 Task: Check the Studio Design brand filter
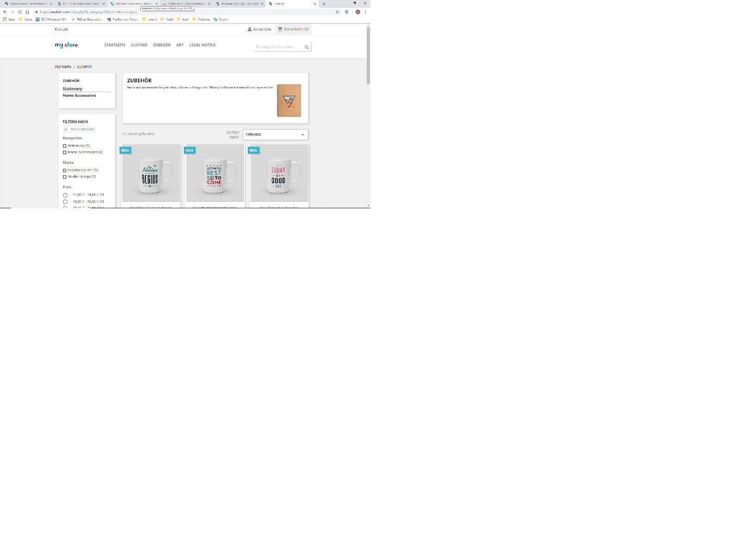tap(65, 177)
